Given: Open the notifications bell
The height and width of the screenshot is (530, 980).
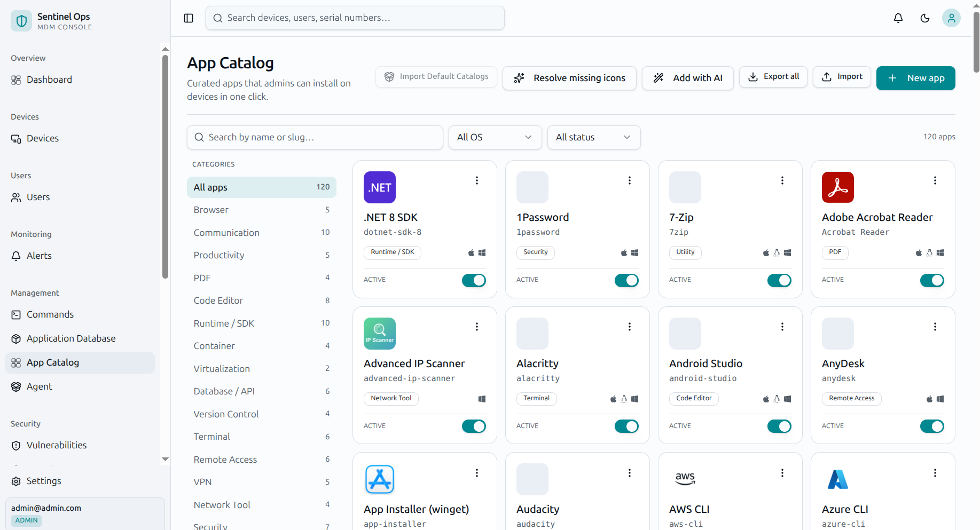Looking at the screenshot, I should 898,18.
